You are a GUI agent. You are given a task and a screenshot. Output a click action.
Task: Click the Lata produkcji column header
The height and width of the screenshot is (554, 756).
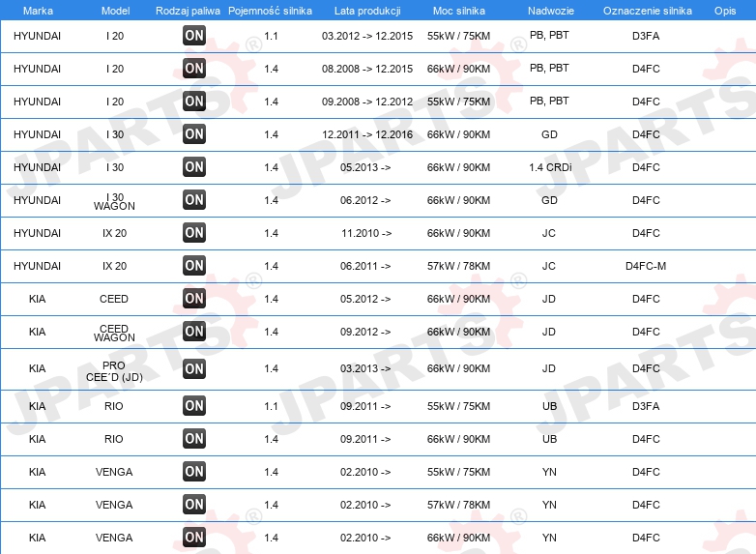coord(367,11)
